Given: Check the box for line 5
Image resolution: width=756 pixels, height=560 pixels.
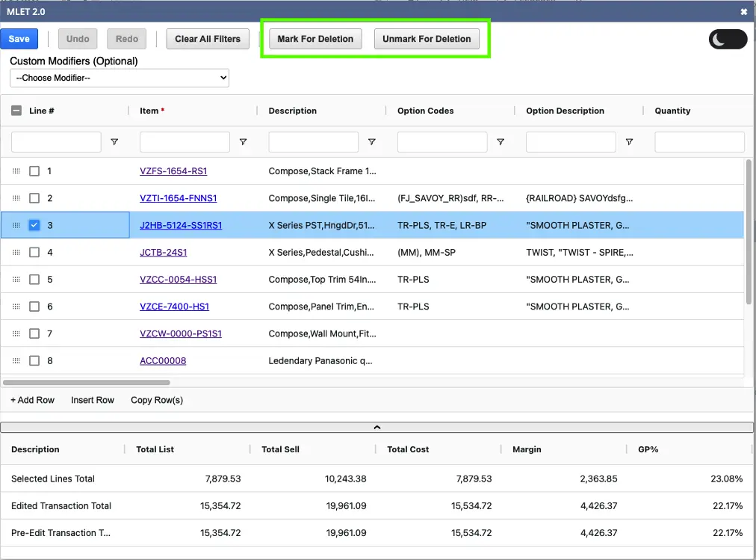Looking at the screenshot, I should [x=34, y=280].
